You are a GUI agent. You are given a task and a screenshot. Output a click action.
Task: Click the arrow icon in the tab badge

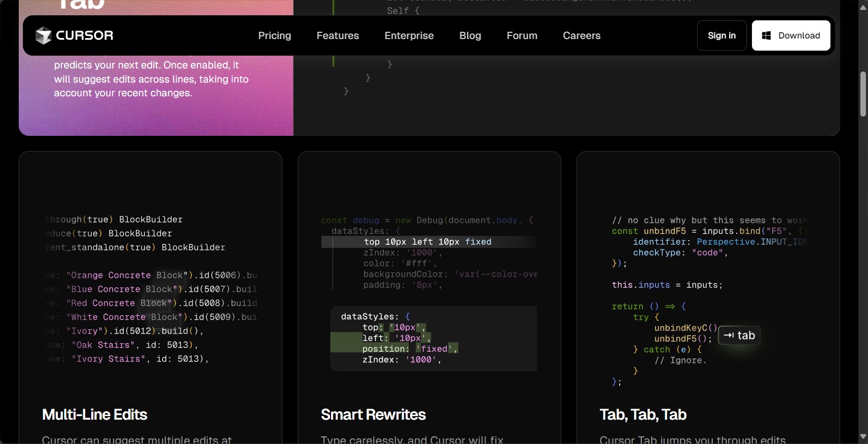coord(729,335)
